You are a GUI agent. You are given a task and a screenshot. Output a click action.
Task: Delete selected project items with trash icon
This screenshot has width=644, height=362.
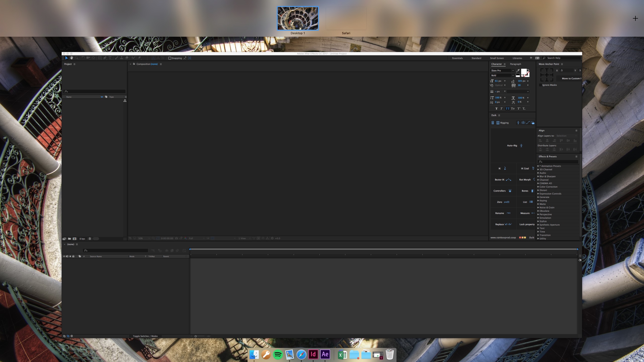[x=90, y=239]
